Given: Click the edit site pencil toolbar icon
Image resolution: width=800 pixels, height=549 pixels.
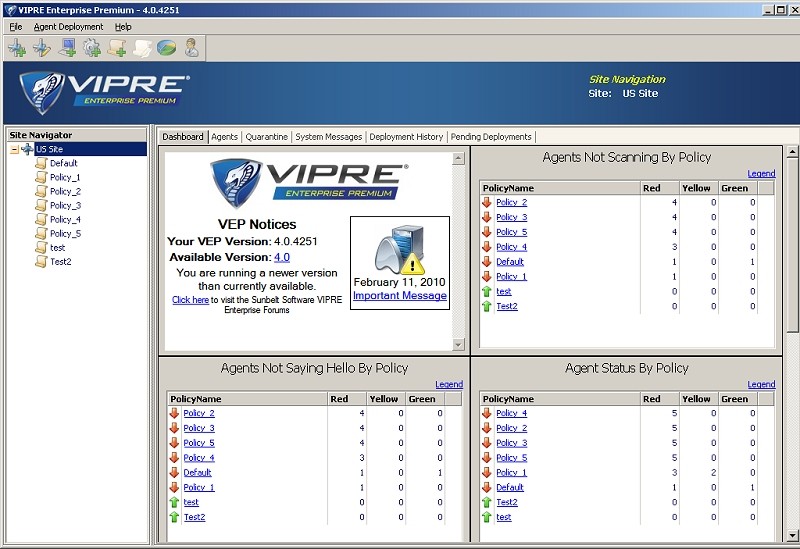Looking at the screenshot, I should coord(42,48).
